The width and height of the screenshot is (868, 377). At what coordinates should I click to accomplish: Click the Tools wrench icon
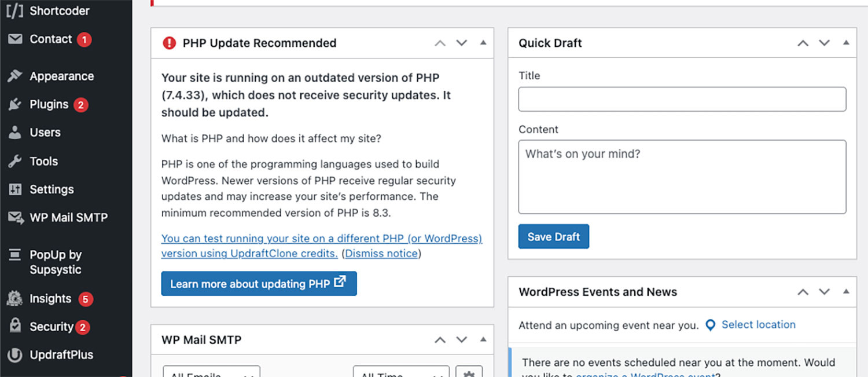15,161
